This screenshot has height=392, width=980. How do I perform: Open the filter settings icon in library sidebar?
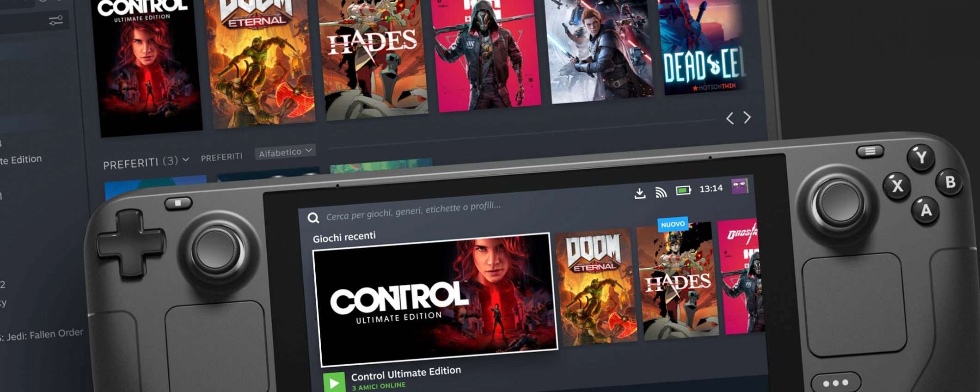click(56, 20)
